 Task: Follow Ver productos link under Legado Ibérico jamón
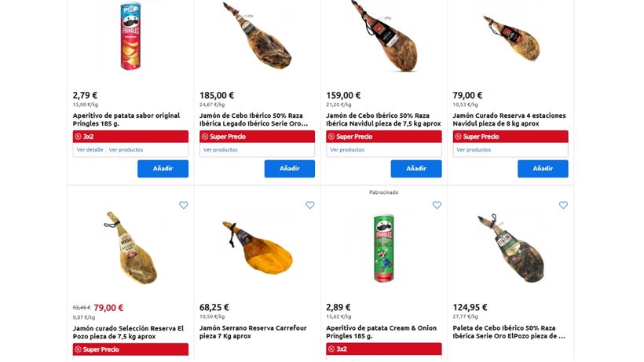pos(220,150)
